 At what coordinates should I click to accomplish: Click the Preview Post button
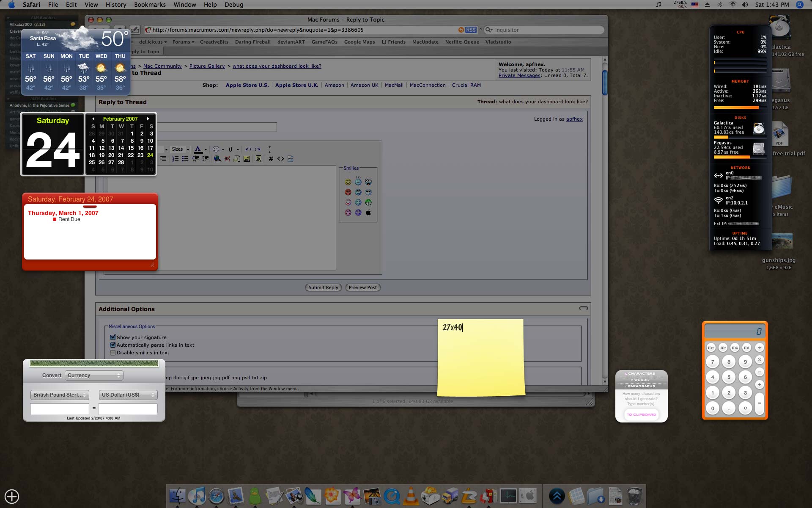(362, 287)
